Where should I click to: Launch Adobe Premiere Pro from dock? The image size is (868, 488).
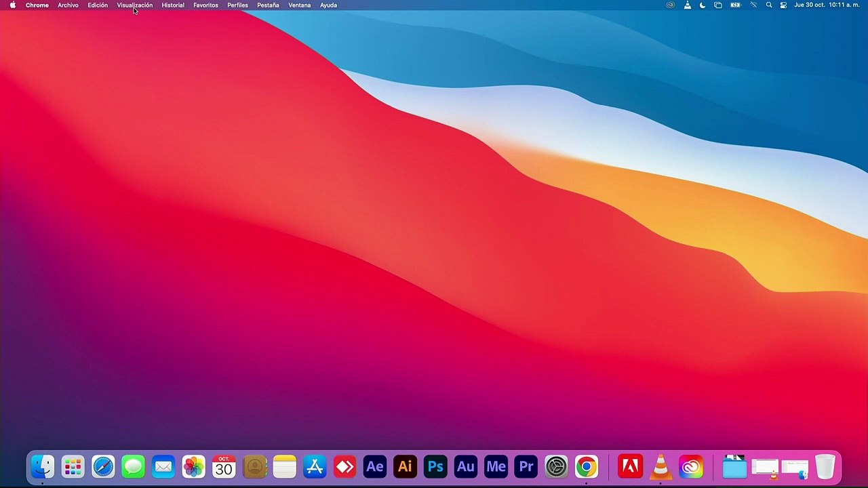point(526,466)
